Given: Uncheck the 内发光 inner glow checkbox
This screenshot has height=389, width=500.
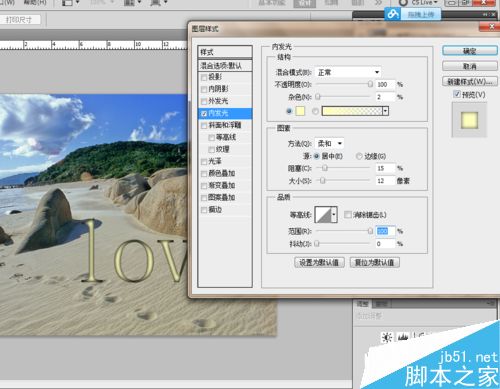Looking at the screenshot, I should [204, 114].
